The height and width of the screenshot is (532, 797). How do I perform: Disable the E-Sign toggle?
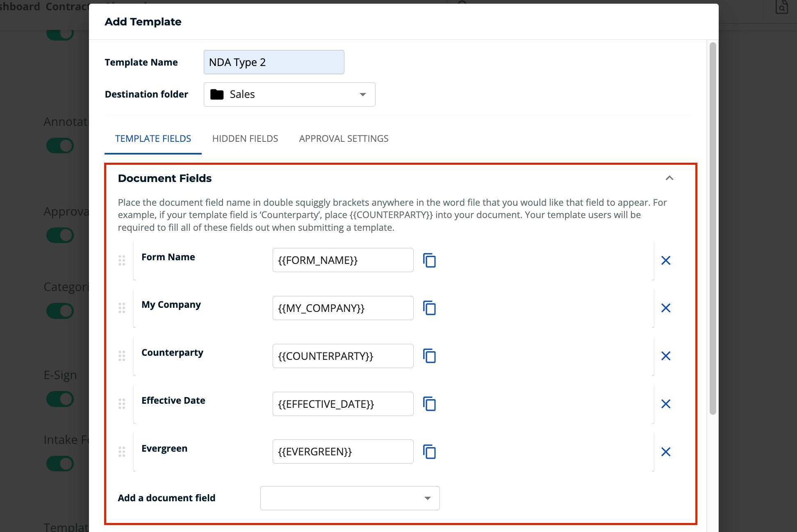(60, 398)
